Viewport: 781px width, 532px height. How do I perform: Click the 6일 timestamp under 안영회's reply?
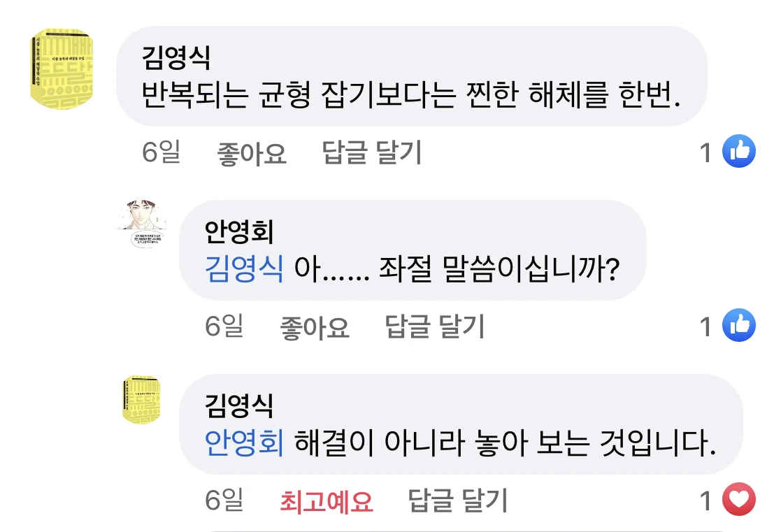224,326
